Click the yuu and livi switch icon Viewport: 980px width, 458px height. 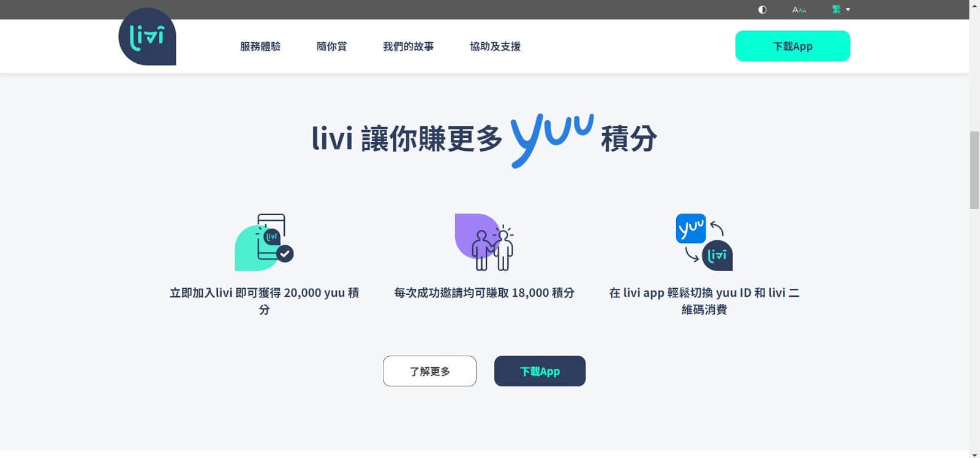704,242
